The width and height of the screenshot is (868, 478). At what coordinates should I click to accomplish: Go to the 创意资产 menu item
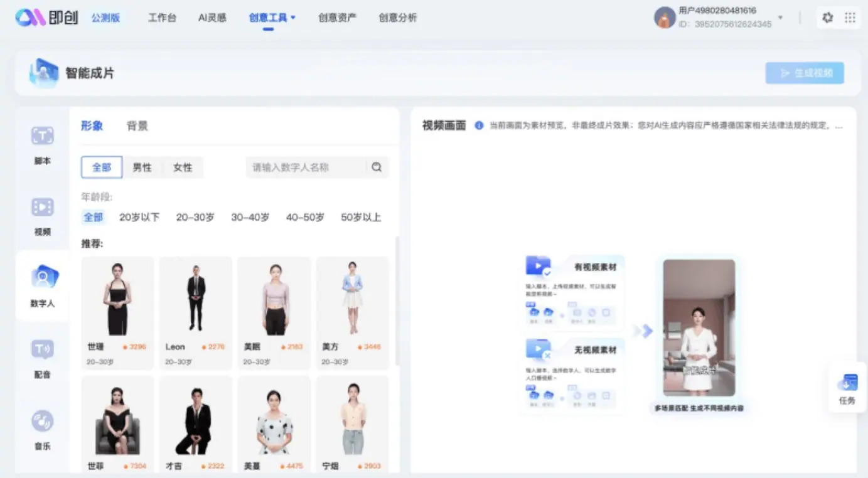(x=338, y=17)
